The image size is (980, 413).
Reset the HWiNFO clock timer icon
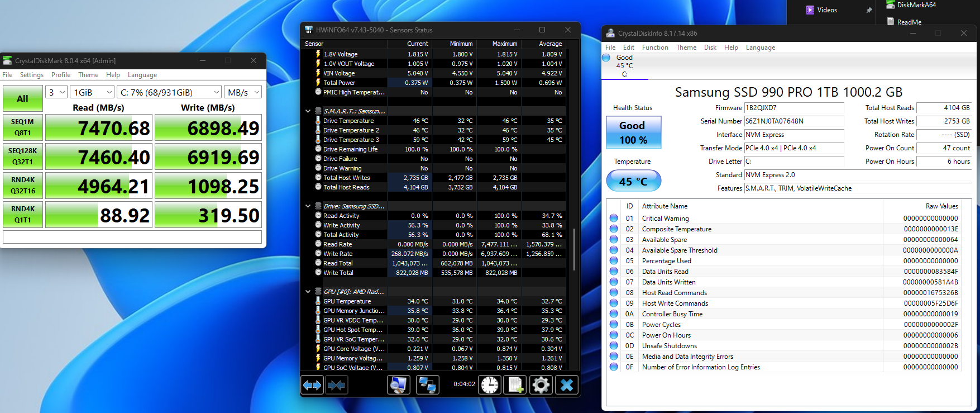click(490, 385)
